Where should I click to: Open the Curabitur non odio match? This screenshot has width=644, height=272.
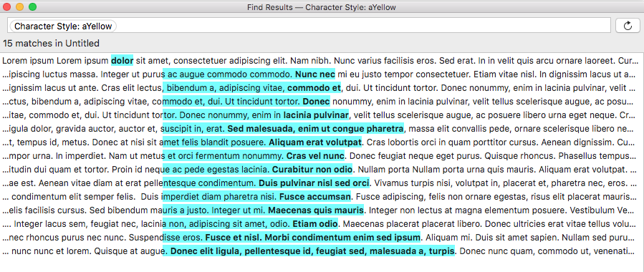point(322,170)
